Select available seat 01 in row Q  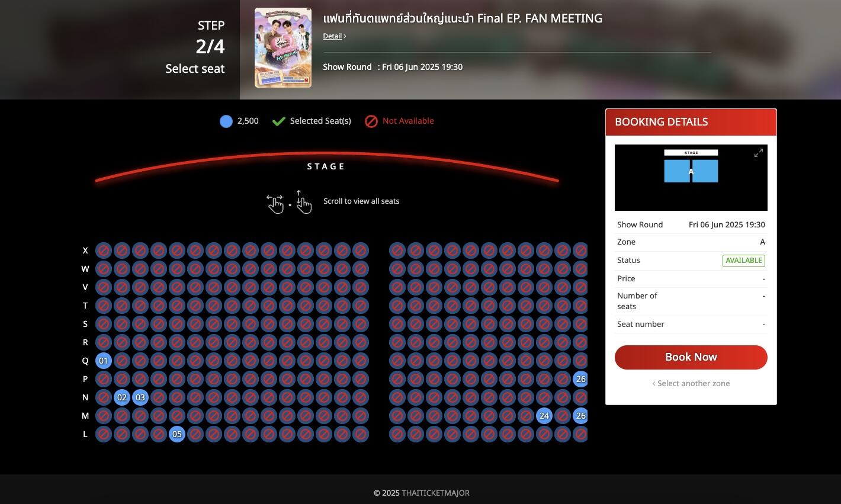(x=104, y=361)
